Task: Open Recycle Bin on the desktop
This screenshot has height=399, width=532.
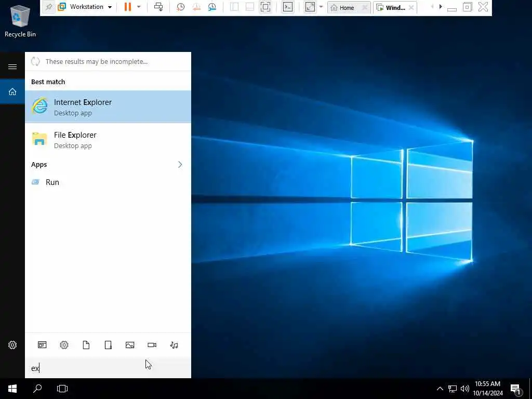Action: coord(20,21)
